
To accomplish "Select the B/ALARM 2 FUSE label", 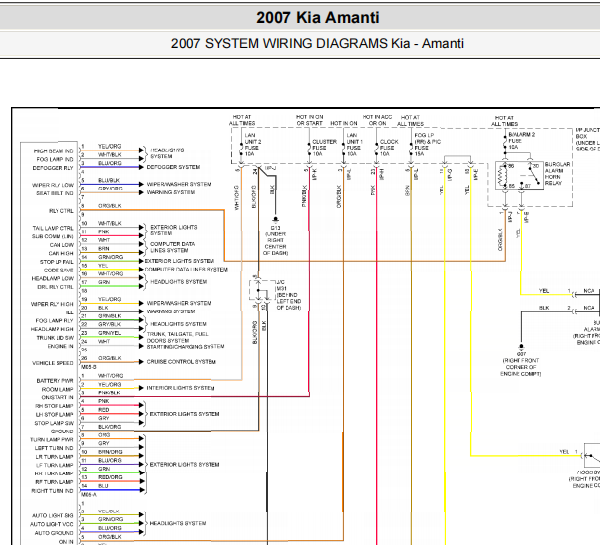I will coord(522,141).
